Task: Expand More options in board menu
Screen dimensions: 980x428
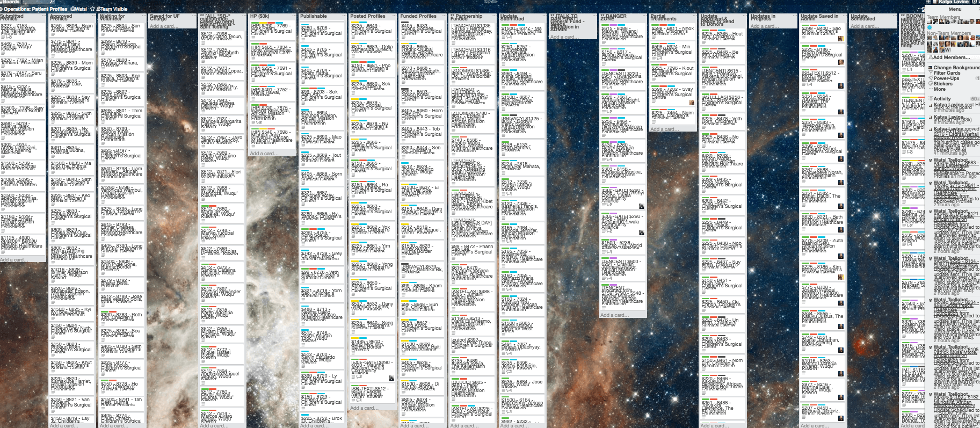Action: point(939,89)
